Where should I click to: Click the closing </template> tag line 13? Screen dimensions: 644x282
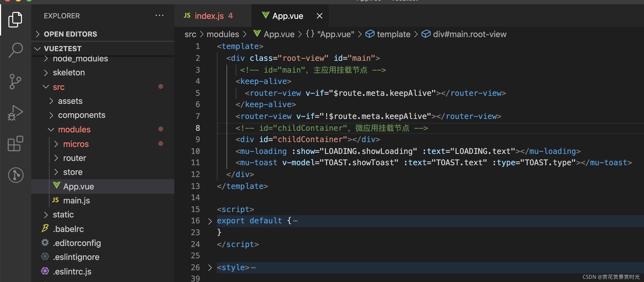tap(242, 186)
